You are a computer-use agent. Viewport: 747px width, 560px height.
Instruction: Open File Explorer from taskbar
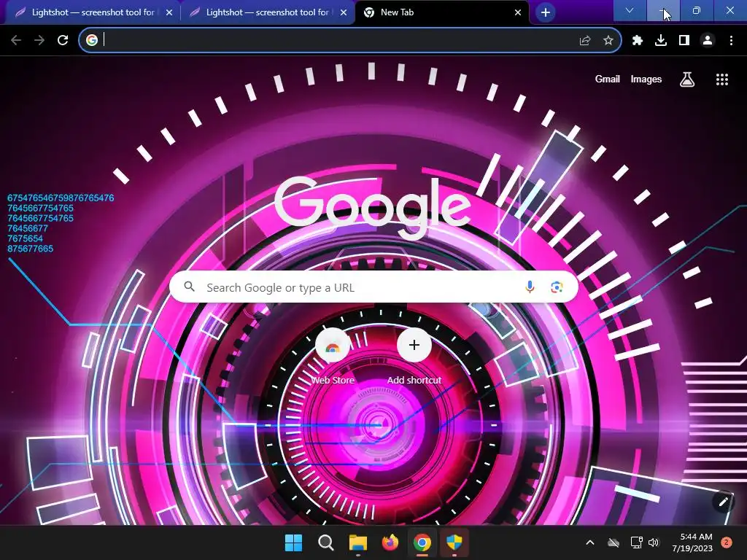[357, 542]
